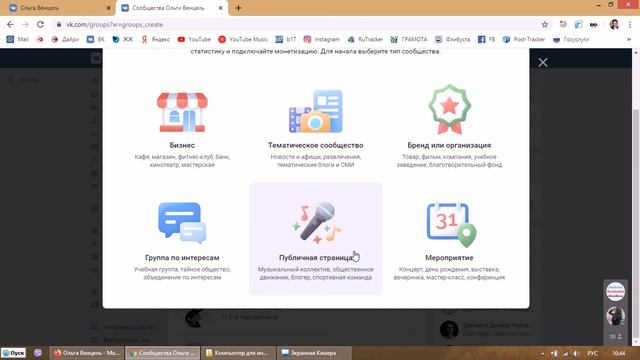Pick the Бренд или организация badge icon
This screenshot has height=360, width=640.
pyautogui.click(x=449, y=109)
